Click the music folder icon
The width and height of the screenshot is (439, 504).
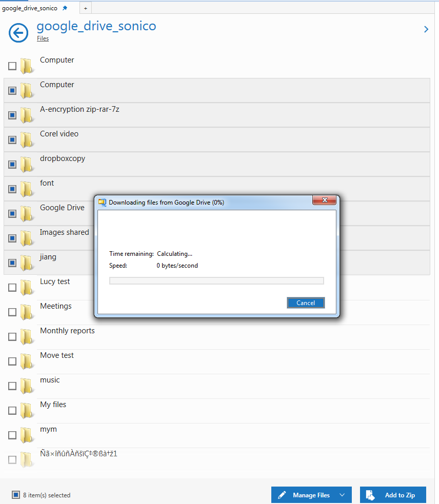click(27, 386)
